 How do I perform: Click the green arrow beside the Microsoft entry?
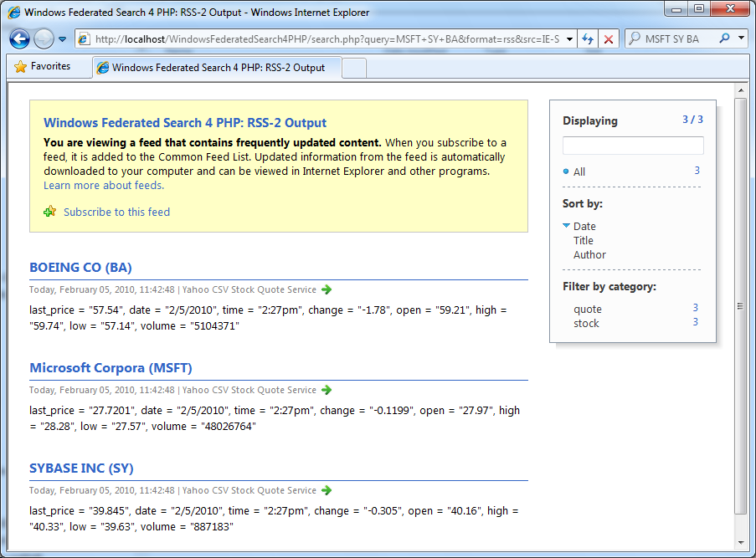pyautogui.click(x=327, y=390)
